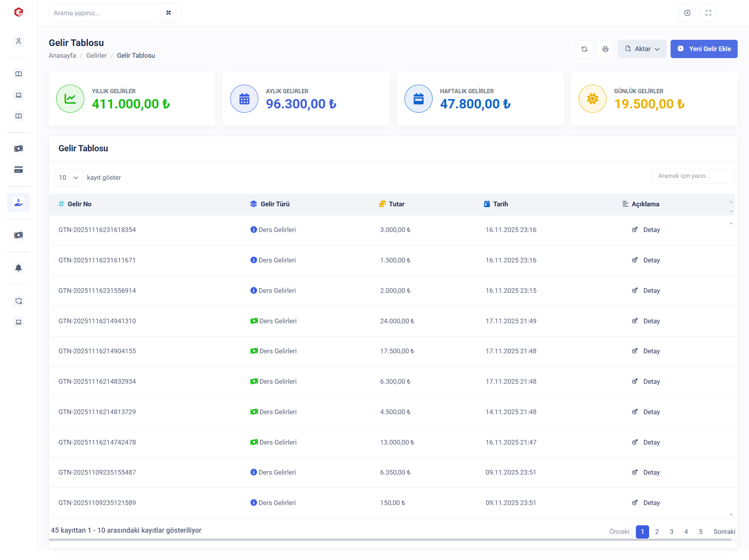This screenshot has height=560, width=749.
Task: Click the fullscreen icon in top bar
Action: 708,13
